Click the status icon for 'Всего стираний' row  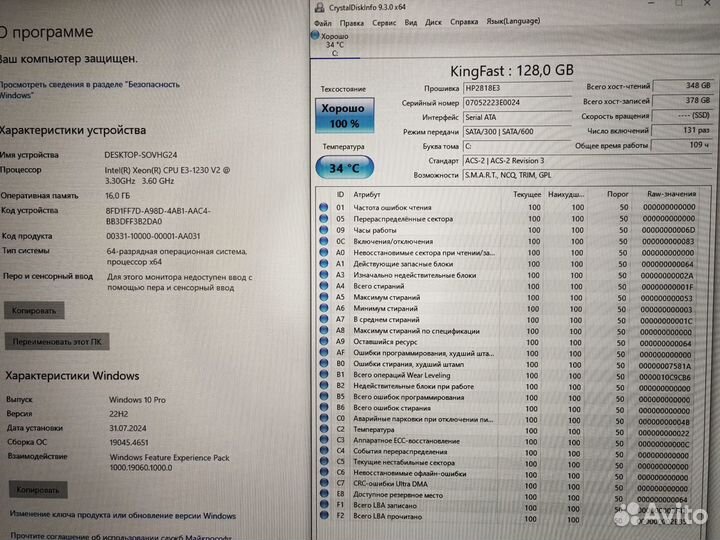323,285
